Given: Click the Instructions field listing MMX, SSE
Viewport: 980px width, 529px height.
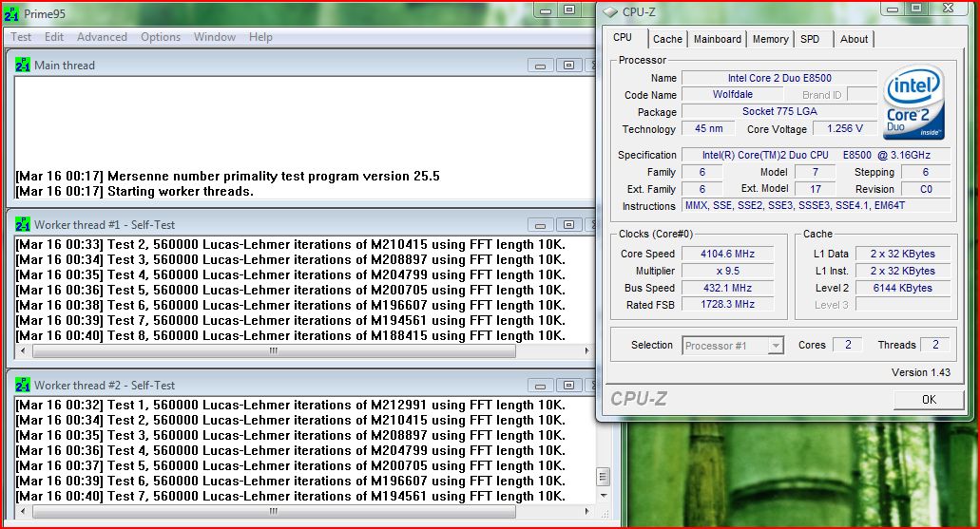Looking at the screenshot, I should (817, 205).
